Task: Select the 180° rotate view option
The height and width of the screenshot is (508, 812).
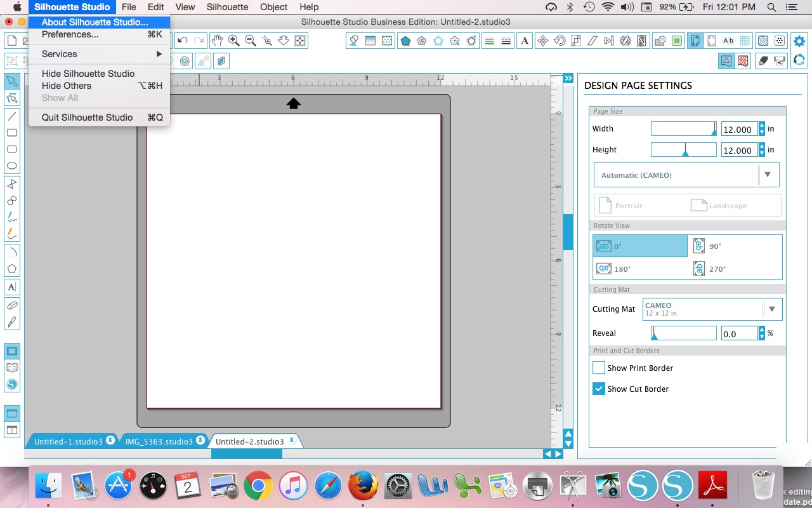Action: pos(640,269)
